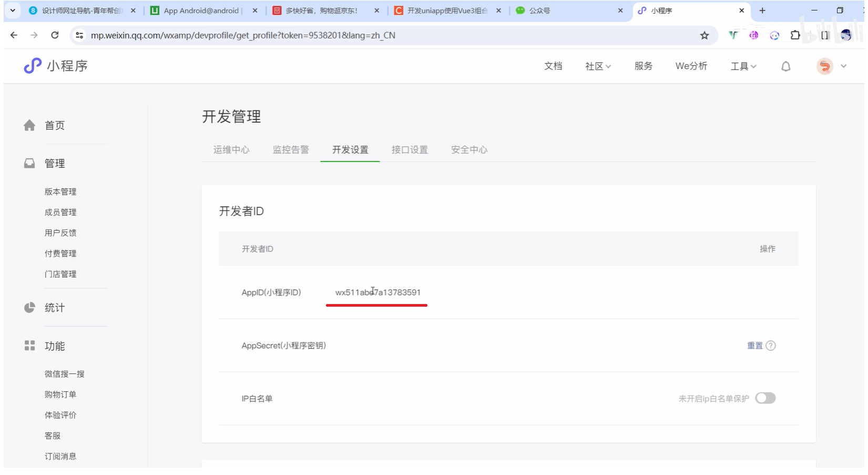This screenshot has width=868, height=475.
Task: Switch to the 设计师网址导航 browser tab
Action: tap(82, 11)
